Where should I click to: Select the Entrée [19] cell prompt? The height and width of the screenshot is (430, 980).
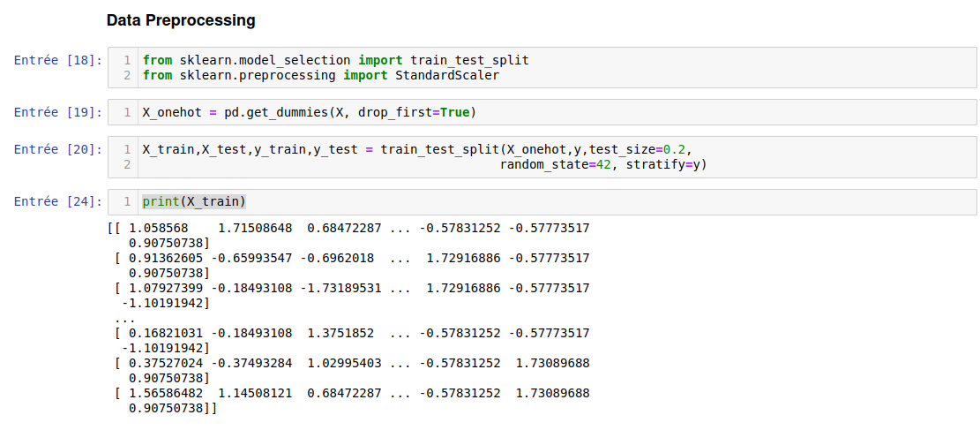point(58,112)
